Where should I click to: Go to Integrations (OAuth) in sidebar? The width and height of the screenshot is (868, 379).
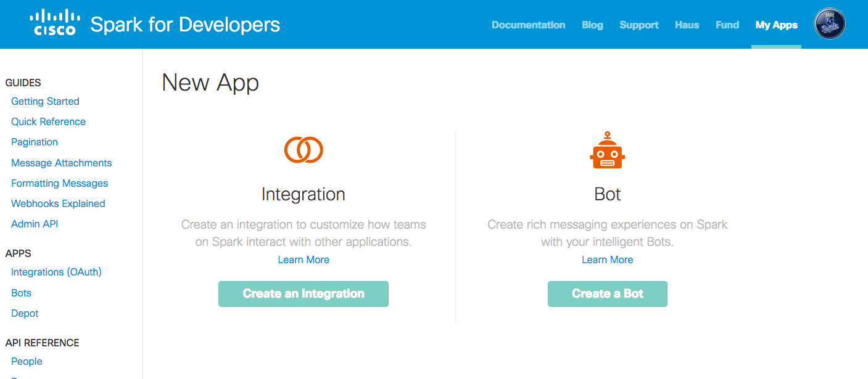pos(56,272)
